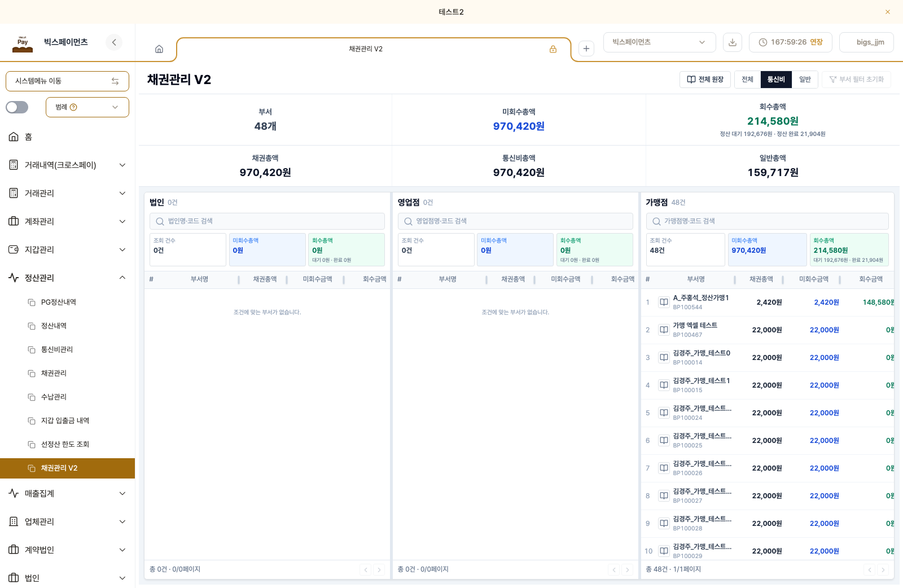Click the 전체 원장 button

pyautogui.click(x=705, y=80)
